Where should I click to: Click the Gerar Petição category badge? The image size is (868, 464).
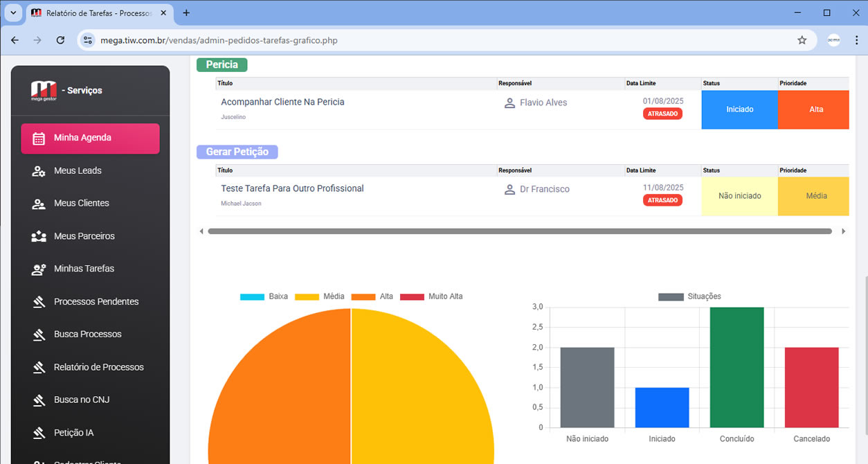click(237, 152)
